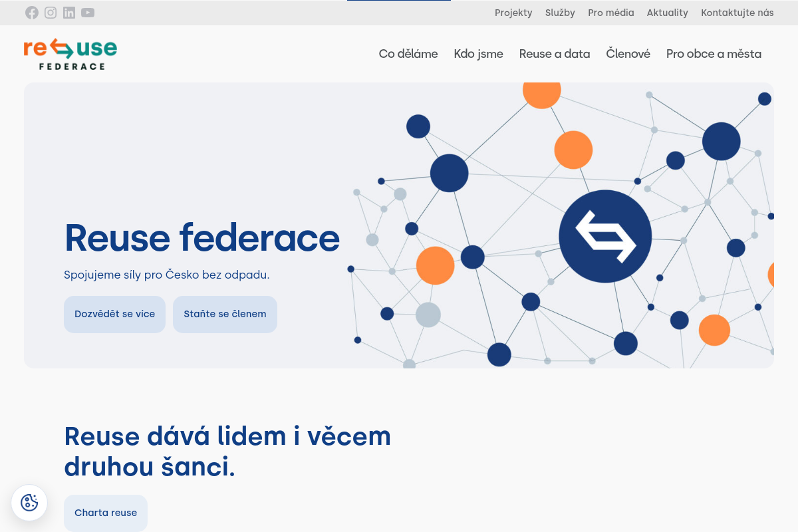Open the Instagram social icon

[51, 13]
